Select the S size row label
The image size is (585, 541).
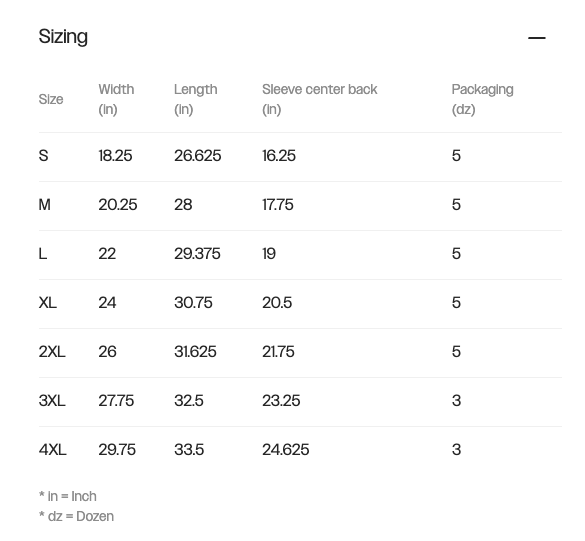click(x=43, y=156)
